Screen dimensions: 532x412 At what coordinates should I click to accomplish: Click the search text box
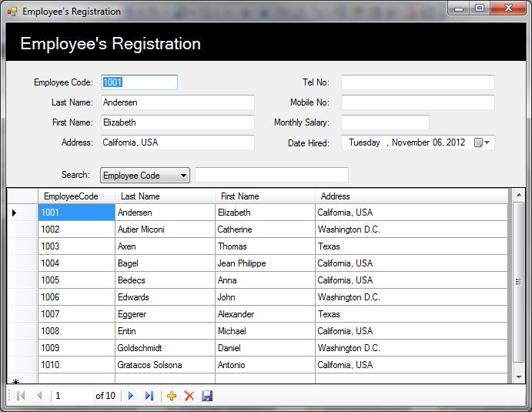pyautogui.click(x=272, y=175)
